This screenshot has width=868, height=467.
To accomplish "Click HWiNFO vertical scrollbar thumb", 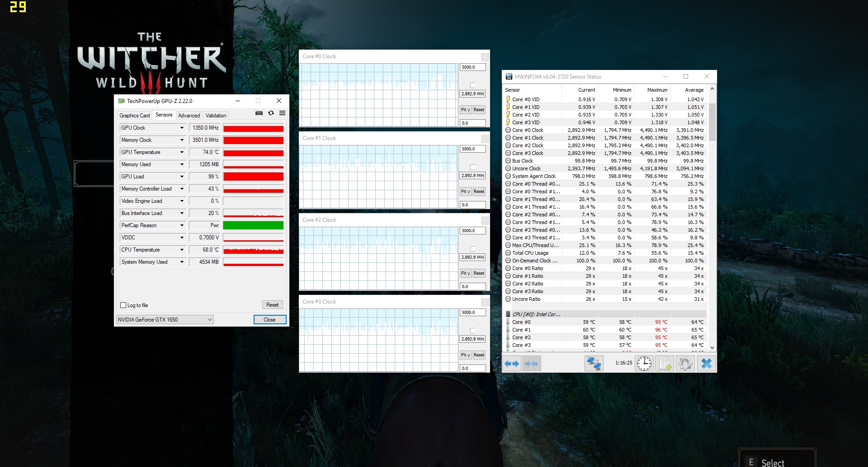I will coord(712,122).
